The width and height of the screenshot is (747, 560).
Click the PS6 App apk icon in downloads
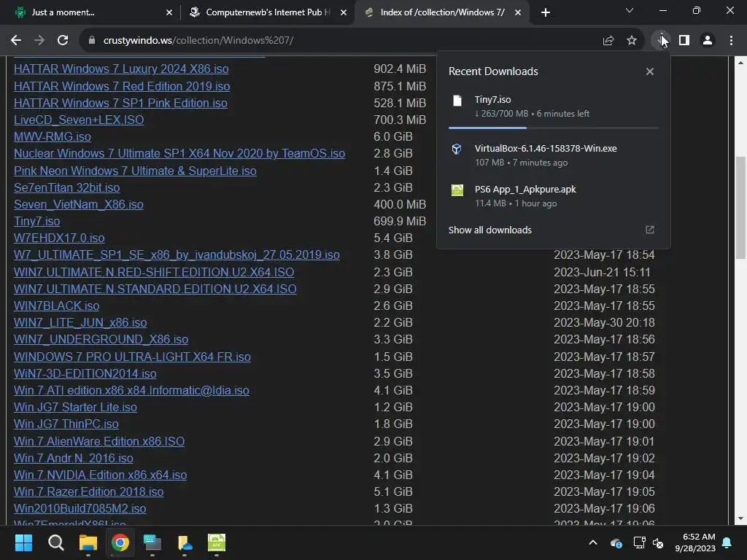[x=457, y=190]
